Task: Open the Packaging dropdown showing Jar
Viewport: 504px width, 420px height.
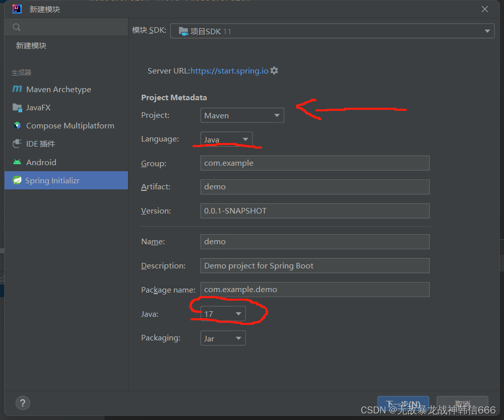Action: (223, 338)
